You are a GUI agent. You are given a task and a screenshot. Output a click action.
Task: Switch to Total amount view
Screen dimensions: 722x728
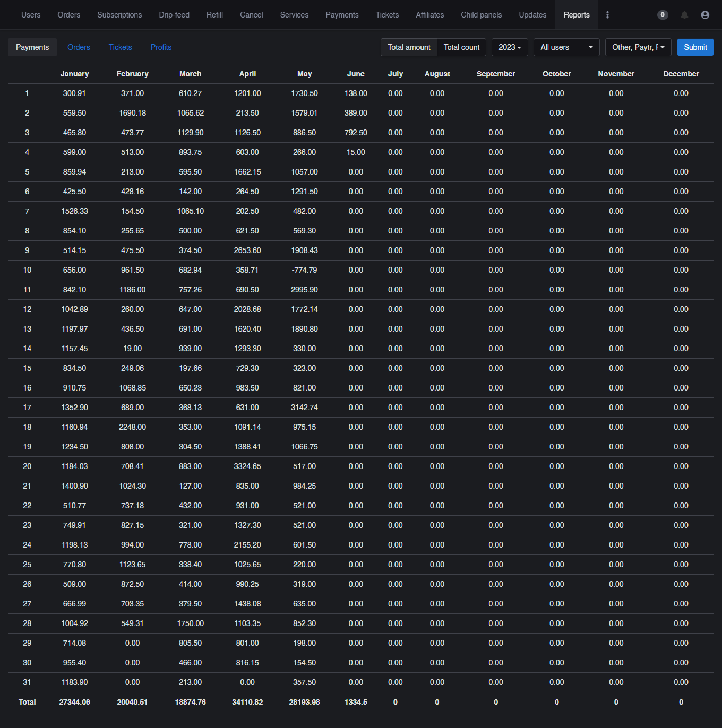pyautogui.click(x=409, y=47)
